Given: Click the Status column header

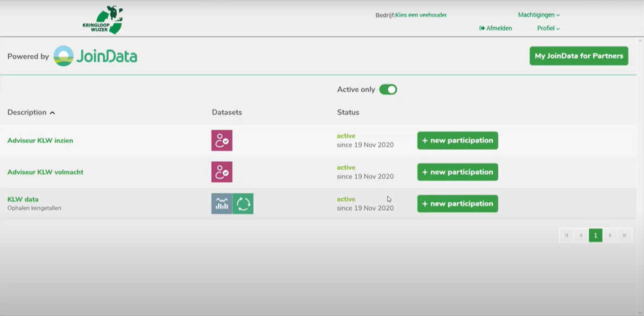Looking at the screenshot, I should point(349,113).
